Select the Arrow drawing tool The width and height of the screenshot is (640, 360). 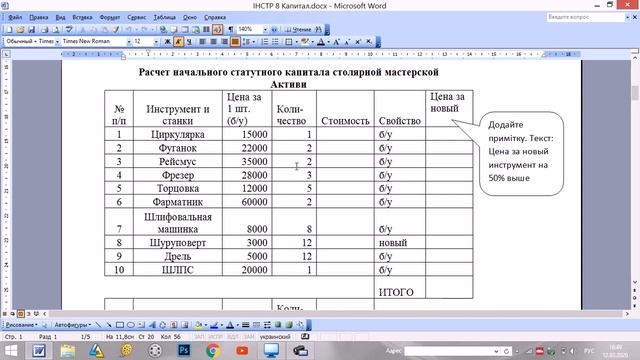click(x=109, y=325)
